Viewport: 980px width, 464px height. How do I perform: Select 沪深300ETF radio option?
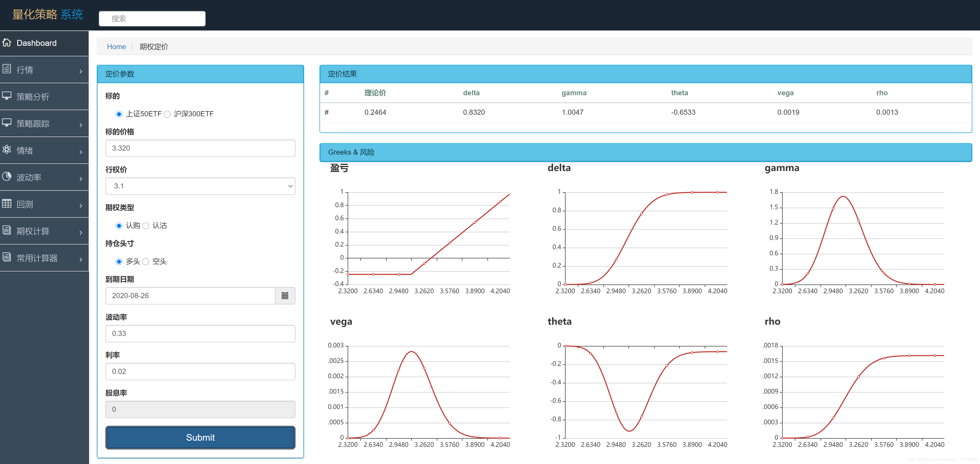coord(167,114)
